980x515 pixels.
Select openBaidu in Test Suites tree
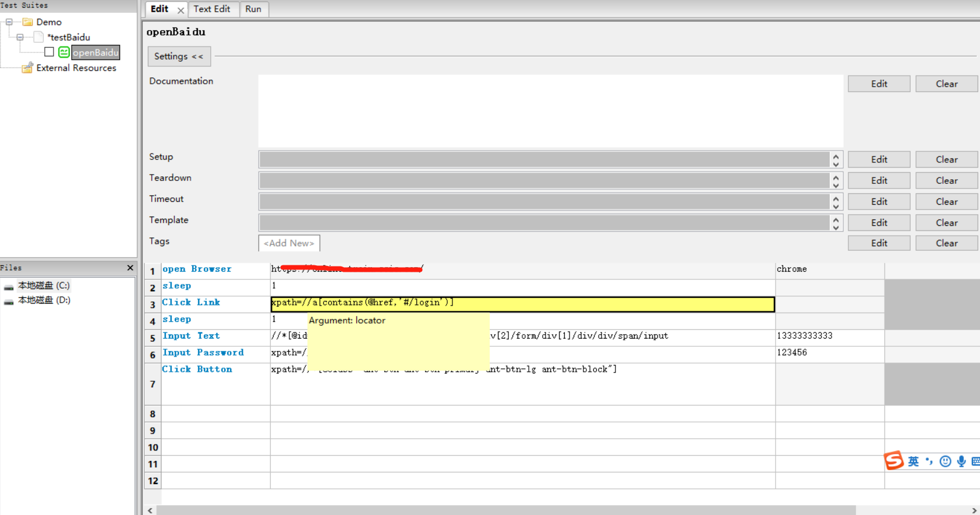(95, 52)
